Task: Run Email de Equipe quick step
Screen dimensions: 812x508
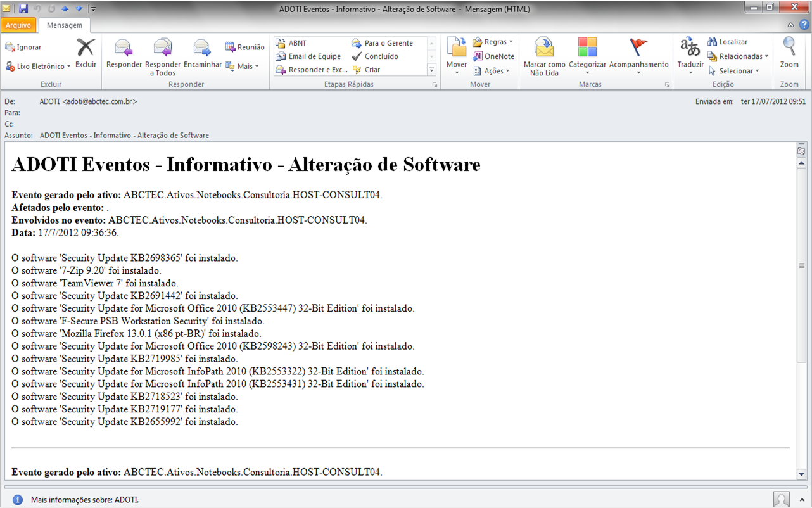Action: [x=309, y=56]
